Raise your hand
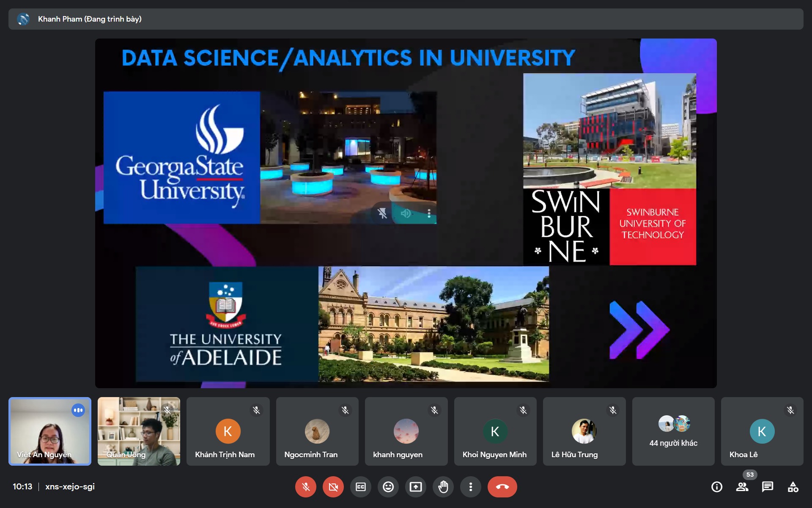 pyautogui.click(x=443, y=487)
